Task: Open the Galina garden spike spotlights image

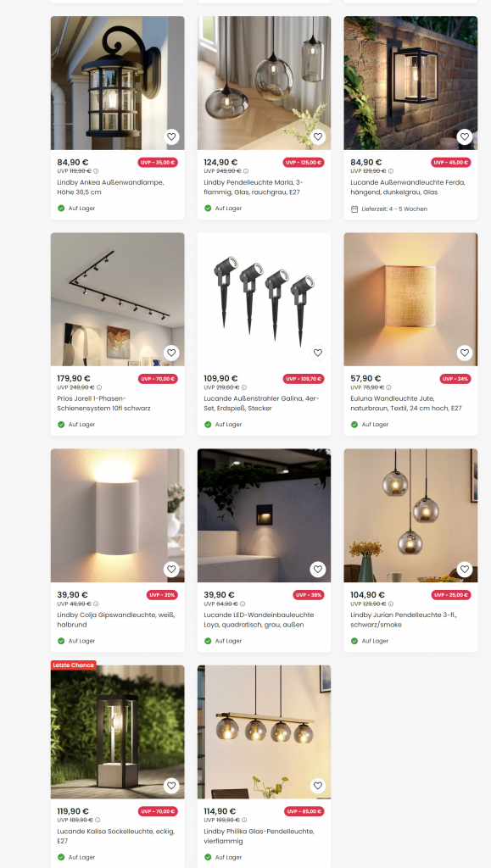Action: [x=264, y=299]
